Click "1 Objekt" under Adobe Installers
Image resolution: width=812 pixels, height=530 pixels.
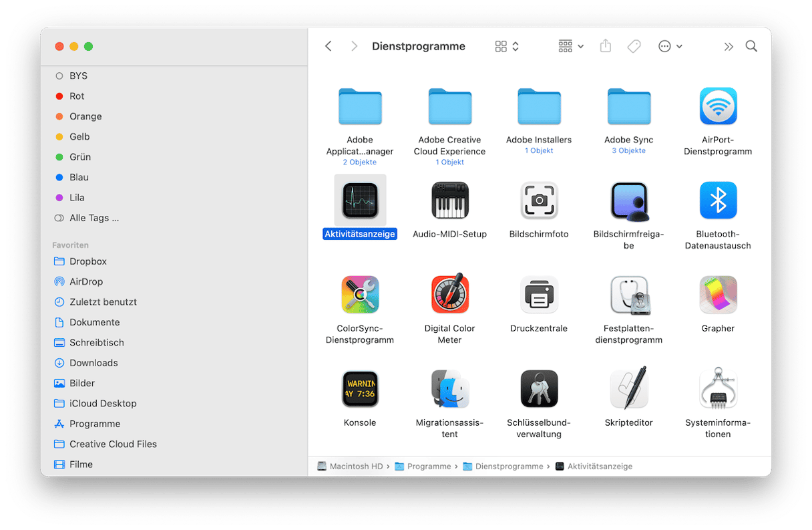click(539, 151)
